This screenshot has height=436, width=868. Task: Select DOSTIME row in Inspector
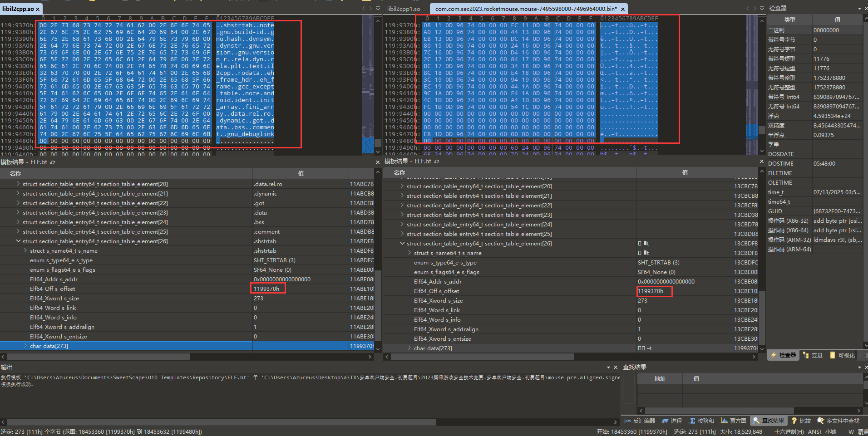[815, 164]
